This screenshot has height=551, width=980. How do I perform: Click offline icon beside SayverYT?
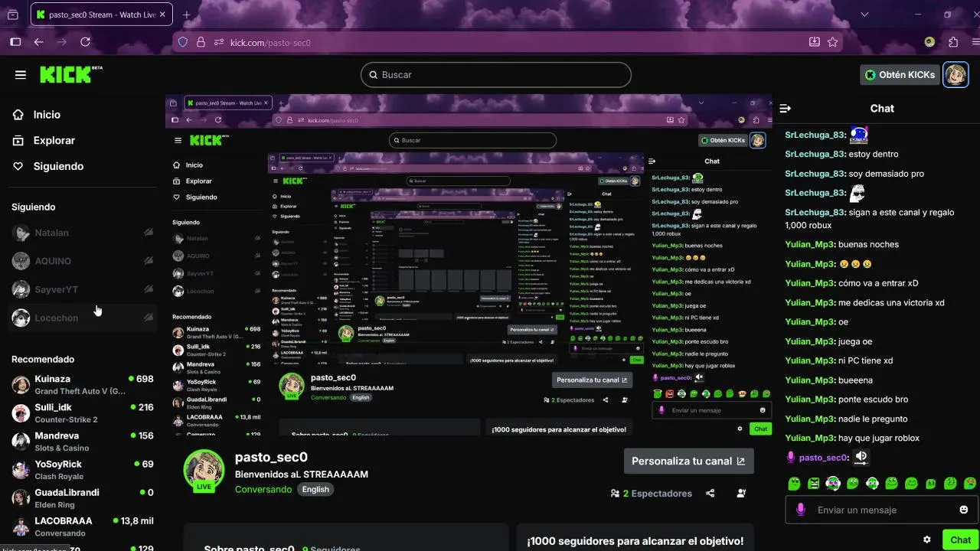pyautogui.click(x=149, y=289)
